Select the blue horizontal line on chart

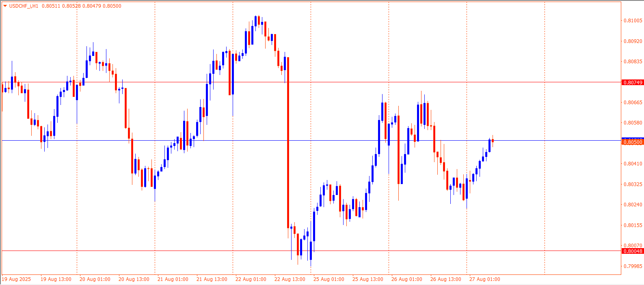point(311,141)
